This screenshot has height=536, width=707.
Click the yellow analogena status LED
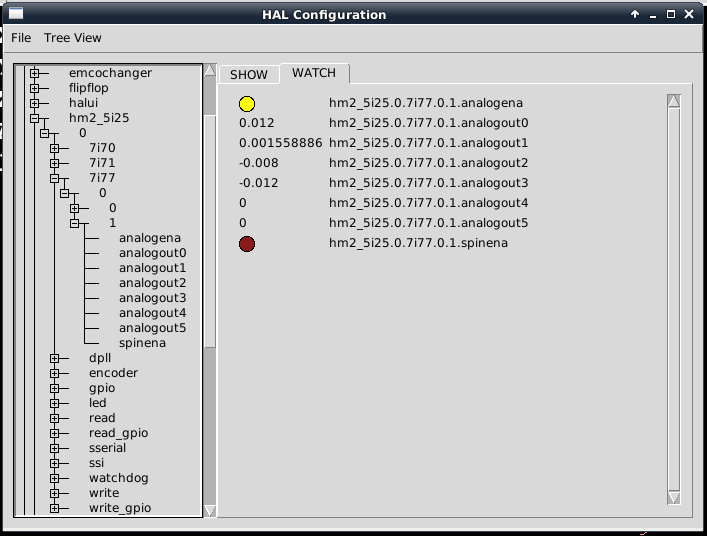(247, 104)
